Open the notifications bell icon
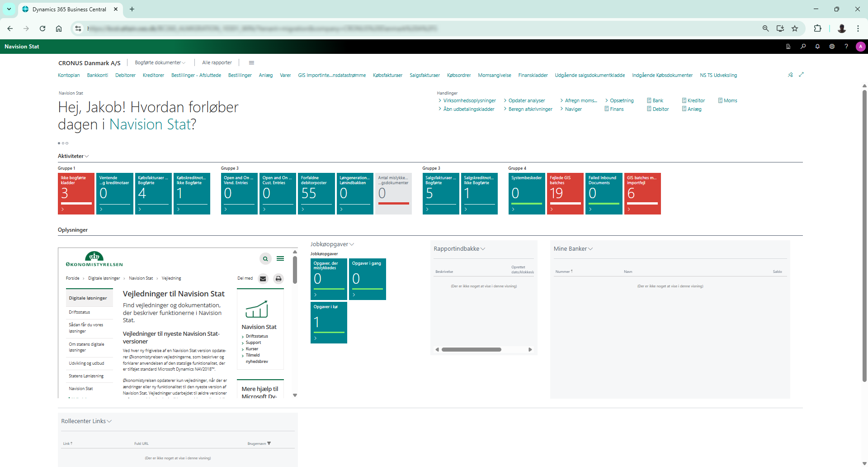 (817, 47)
